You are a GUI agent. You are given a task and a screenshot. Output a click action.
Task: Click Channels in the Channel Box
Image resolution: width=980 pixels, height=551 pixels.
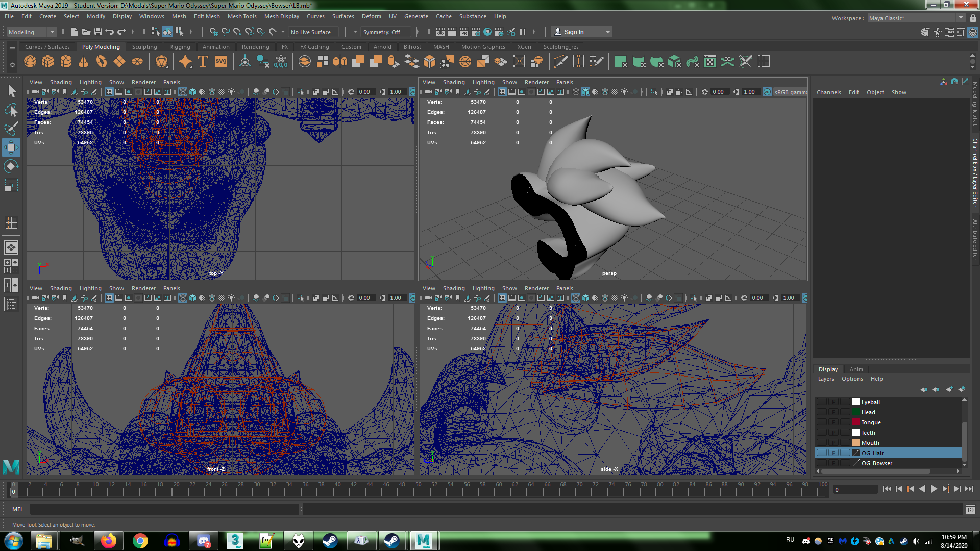(828, 92)
